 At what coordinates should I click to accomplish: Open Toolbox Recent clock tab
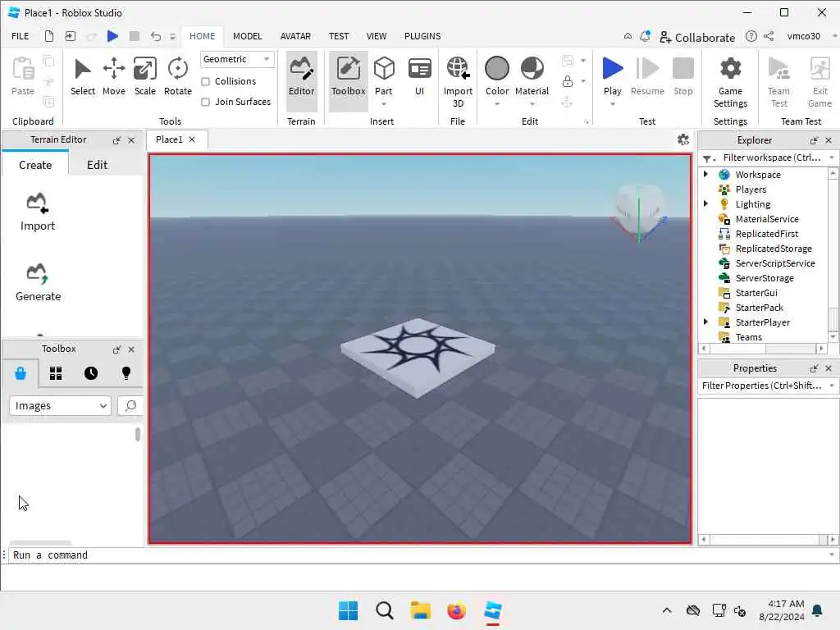tap(91, 373)
